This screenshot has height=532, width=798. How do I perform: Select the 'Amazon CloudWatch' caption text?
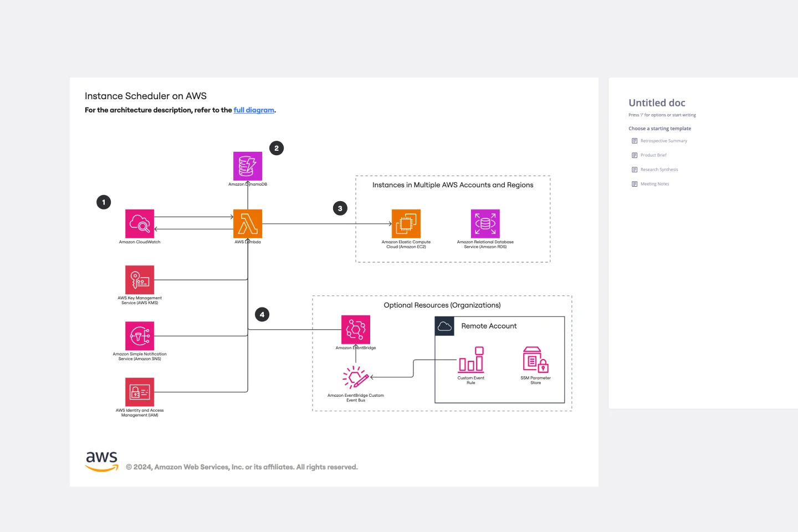140,242
